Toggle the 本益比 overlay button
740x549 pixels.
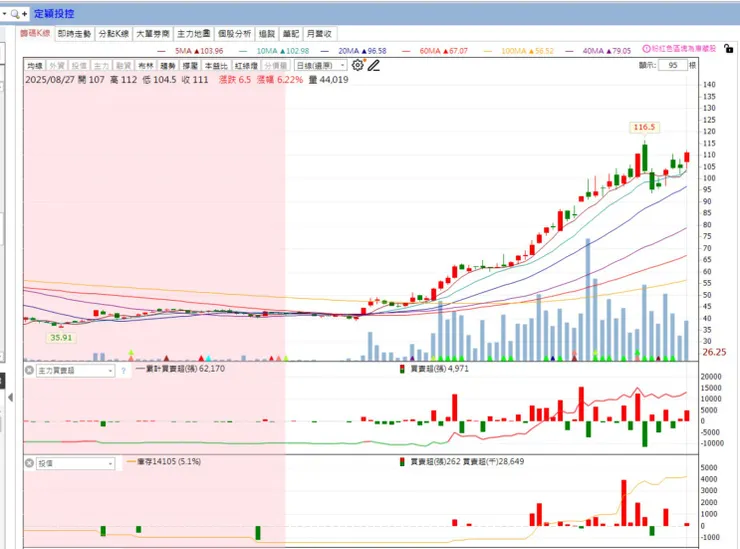pos(216,66)
